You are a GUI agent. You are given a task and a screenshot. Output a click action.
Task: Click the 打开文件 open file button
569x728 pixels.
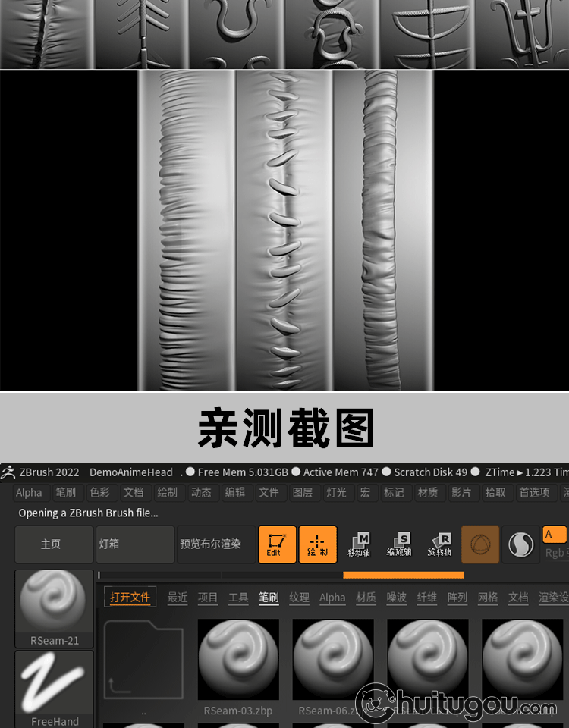pyautogui.click(x=130, y=597)
